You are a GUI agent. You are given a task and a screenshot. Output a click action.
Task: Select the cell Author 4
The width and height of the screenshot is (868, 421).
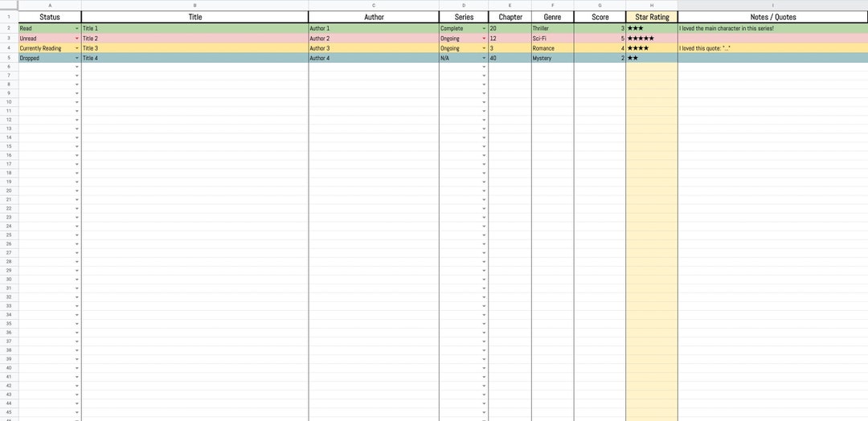tap(374, 58)
